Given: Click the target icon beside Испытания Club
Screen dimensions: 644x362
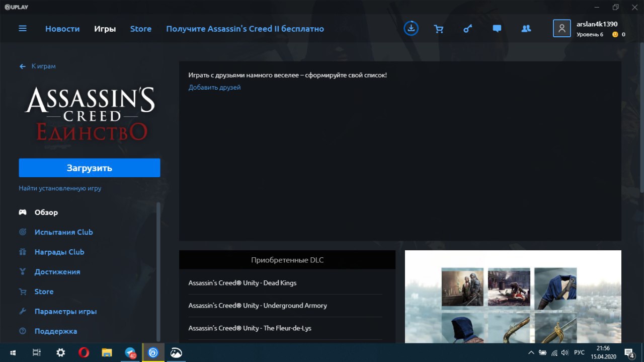Looking at the screenshot, I should pyautogui.click(x=23, y=232).
